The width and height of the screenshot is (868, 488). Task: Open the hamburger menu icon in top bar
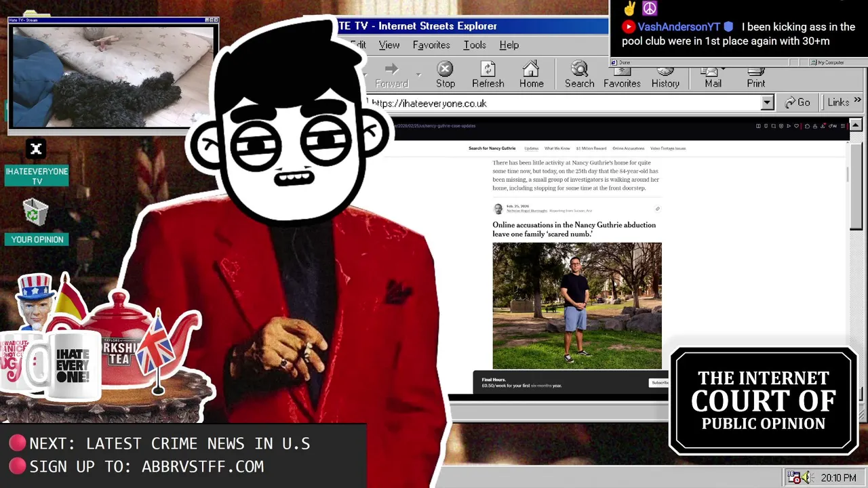[x=843, y=126]
